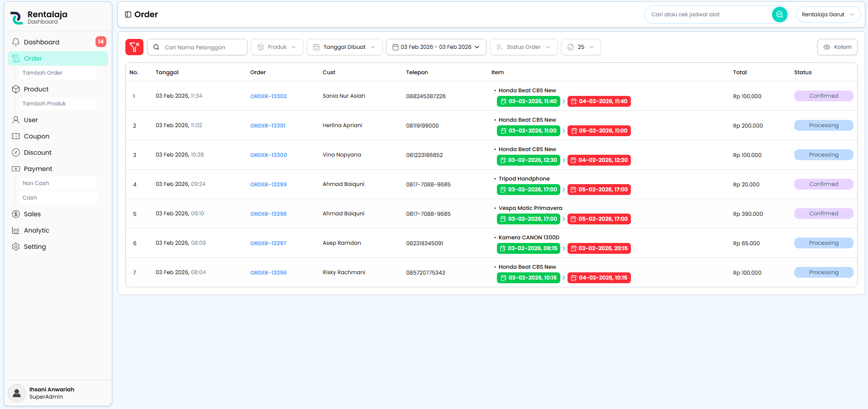This screenshot has width=868, height=409.
Task: Click the red filter icon above the table
Action: [x=134, y=47]
